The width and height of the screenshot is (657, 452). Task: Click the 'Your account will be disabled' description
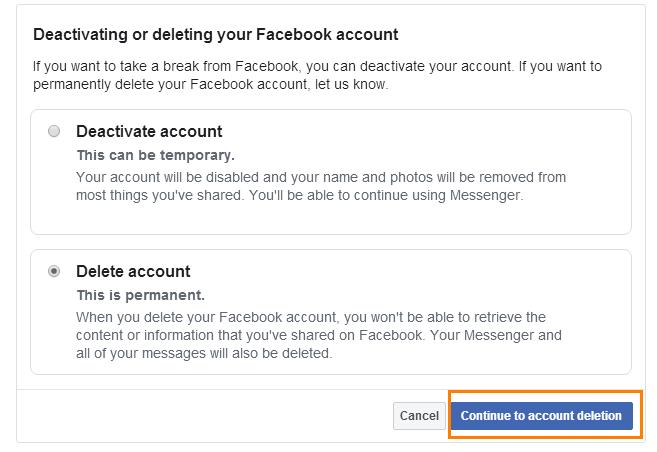tap(321, 186)
